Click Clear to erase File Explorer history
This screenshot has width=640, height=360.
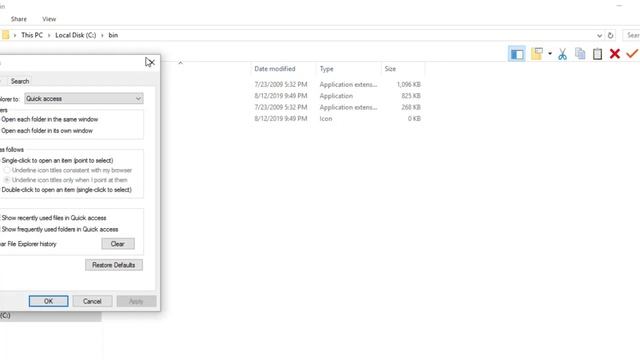(x=118, y=244)
